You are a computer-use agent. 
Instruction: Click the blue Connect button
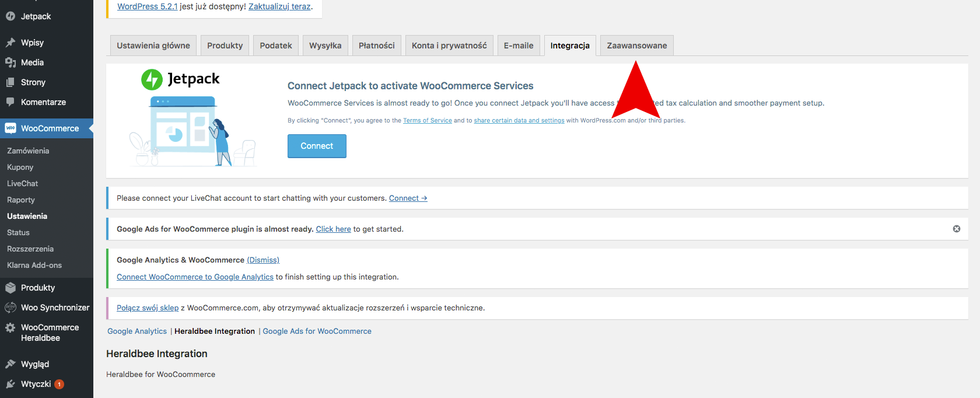[x=317, y=146]
